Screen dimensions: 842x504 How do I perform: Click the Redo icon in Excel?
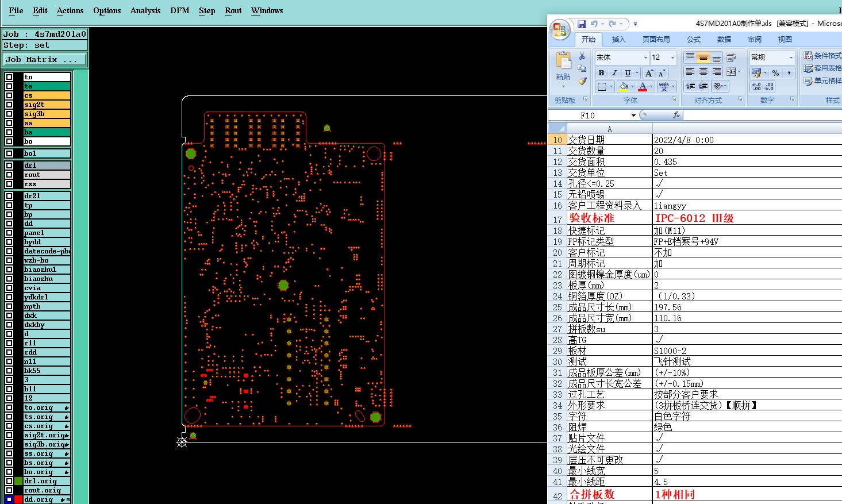point(612,24)
